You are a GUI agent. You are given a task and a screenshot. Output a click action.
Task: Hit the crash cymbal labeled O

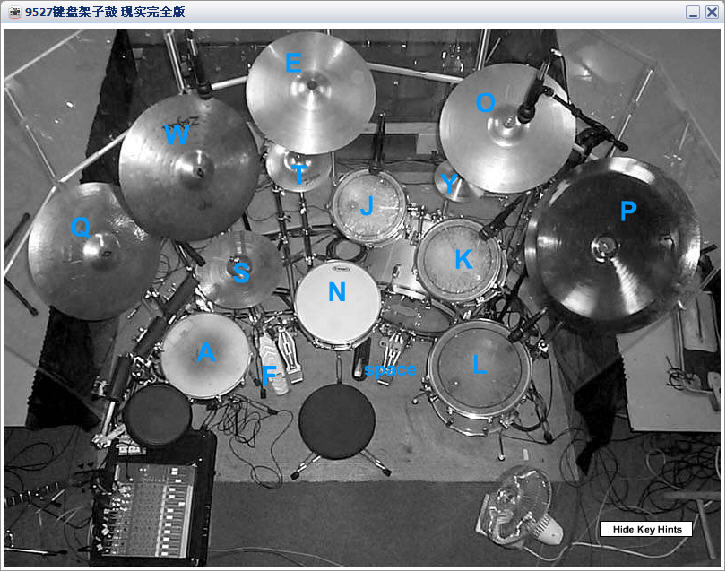coord(507,128)
